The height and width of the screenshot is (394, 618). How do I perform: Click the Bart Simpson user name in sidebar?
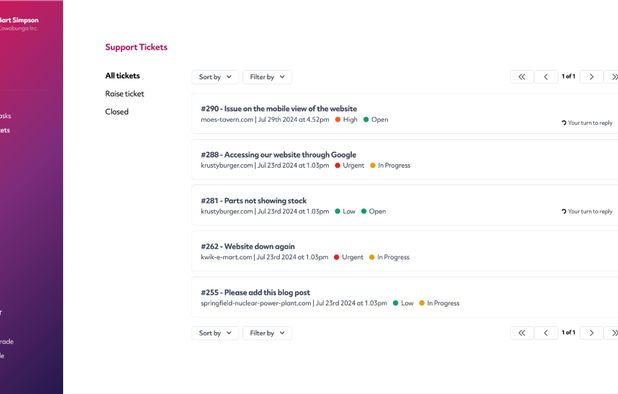coord(19,20)
